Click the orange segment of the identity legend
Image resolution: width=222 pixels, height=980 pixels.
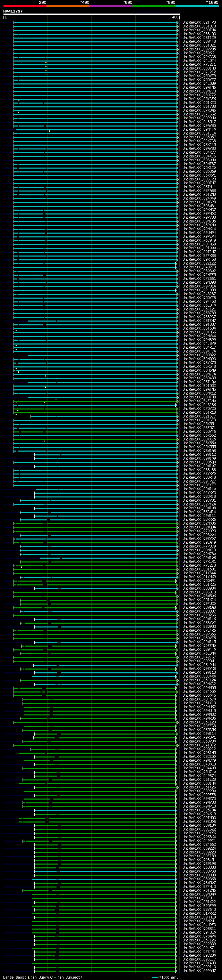tap(68, 6)
